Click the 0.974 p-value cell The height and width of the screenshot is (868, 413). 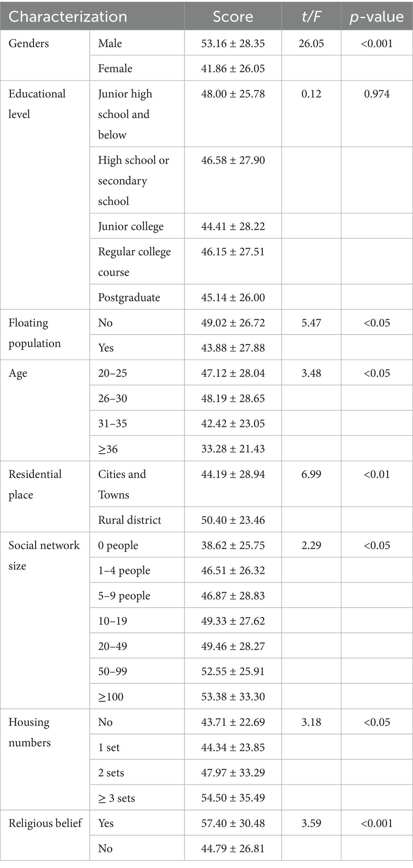point(376,94)
